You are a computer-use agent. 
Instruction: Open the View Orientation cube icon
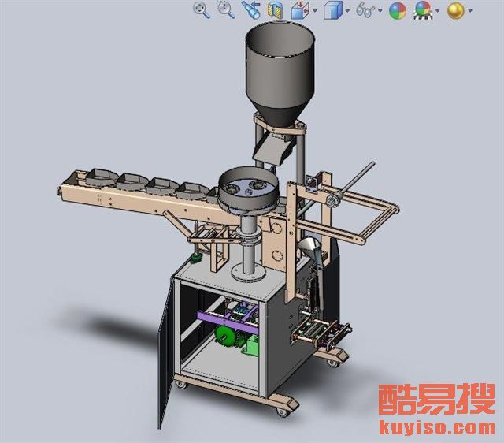click(299, 10)
